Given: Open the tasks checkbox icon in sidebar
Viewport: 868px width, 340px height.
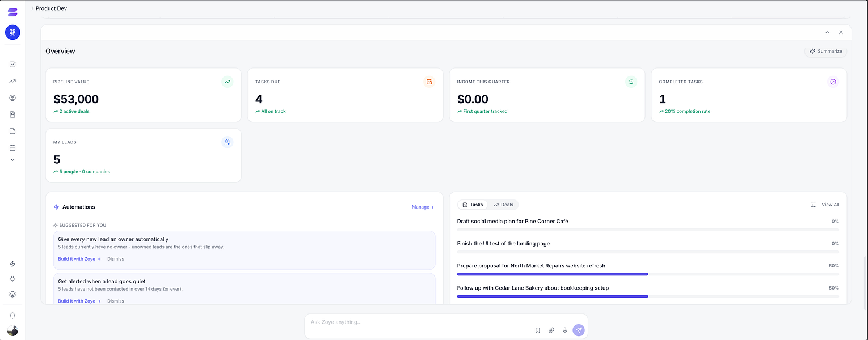Looking at the screenshot, I should coord(12,65).
